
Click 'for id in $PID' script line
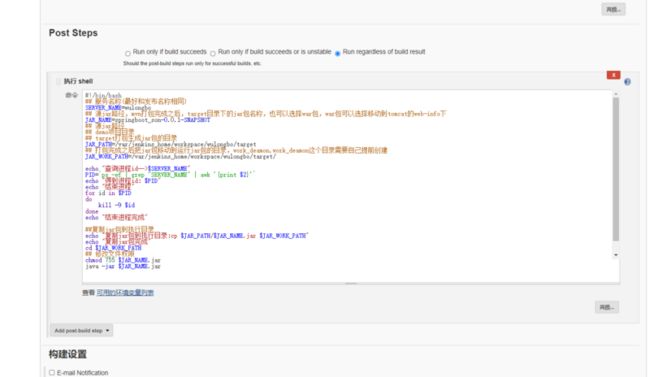(x=108, y=193)
